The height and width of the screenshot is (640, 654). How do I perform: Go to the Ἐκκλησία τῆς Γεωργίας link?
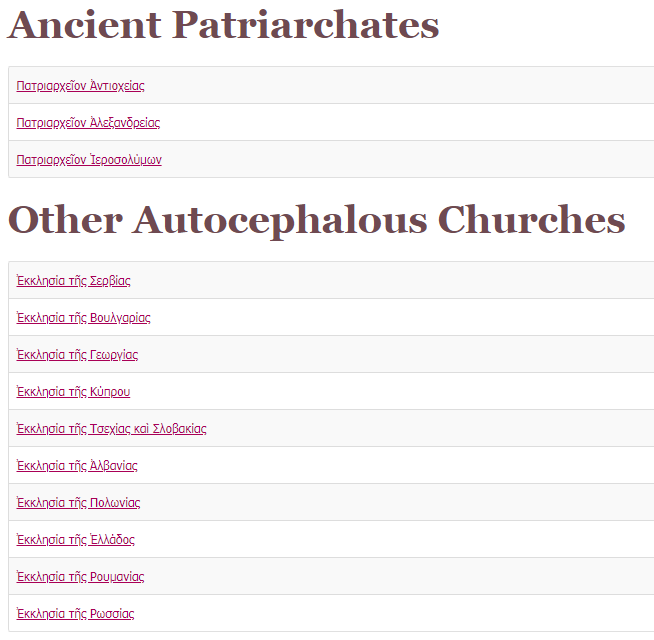coord(77,355)
